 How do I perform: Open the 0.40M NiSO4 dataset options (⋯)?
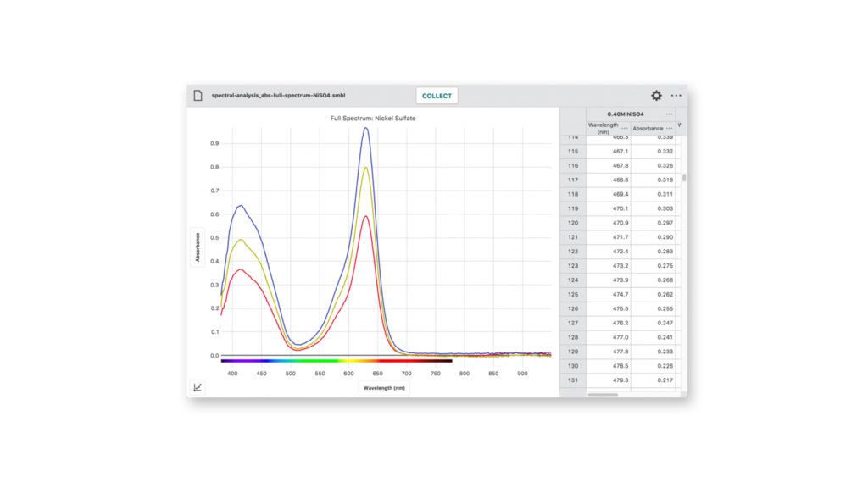(x=670, y=112)
